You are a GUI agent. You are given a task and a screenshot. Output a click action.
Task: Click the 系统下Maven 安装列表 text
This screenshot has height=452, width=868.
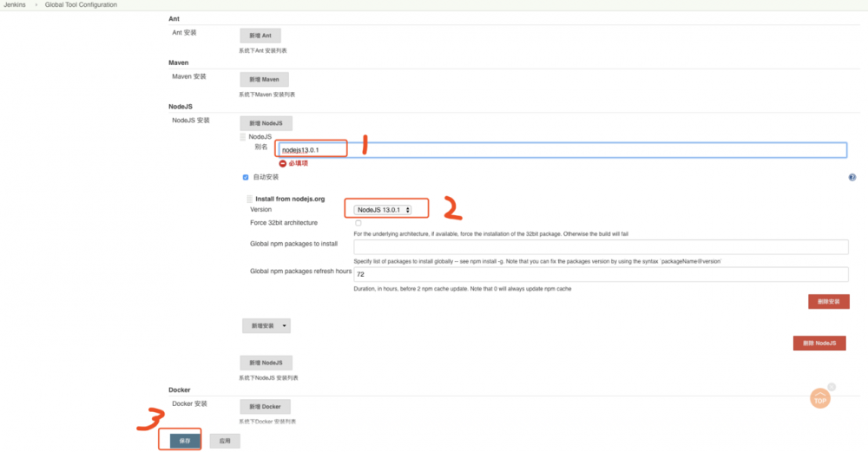click(266, 95)
